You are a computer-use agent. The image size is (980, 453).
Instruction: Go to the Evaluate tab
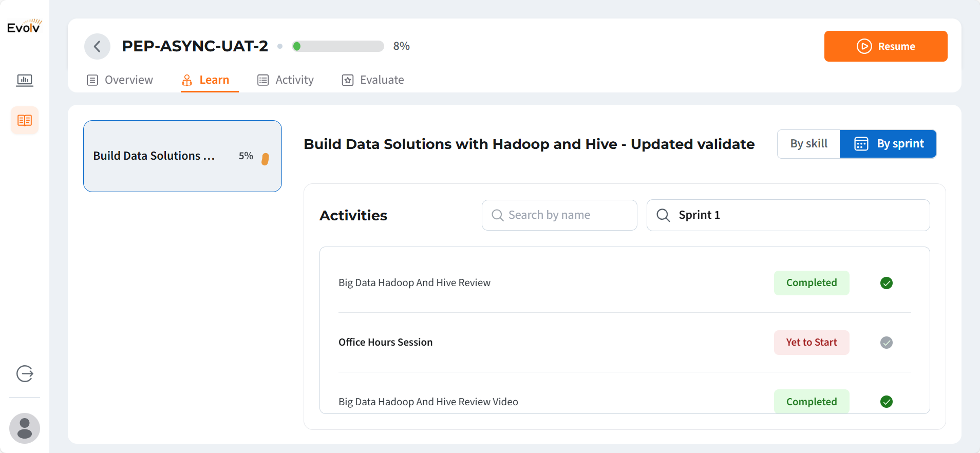pos(373,80)
